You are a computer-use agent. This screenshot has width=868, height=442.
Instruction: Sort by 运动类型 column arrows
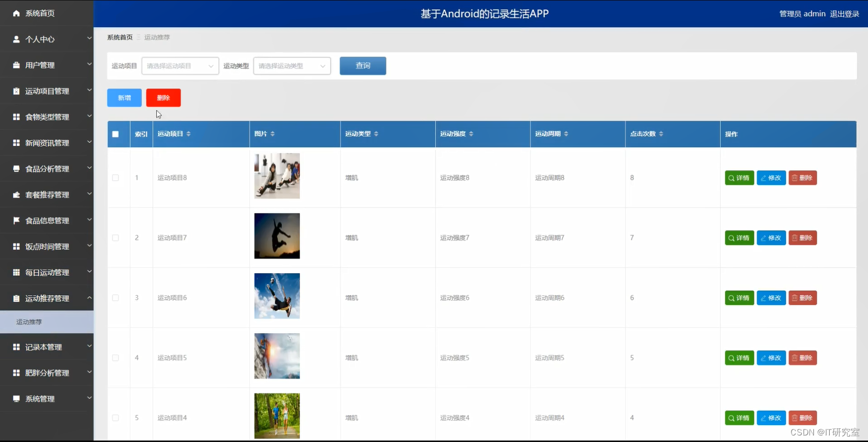pos(376,134)
